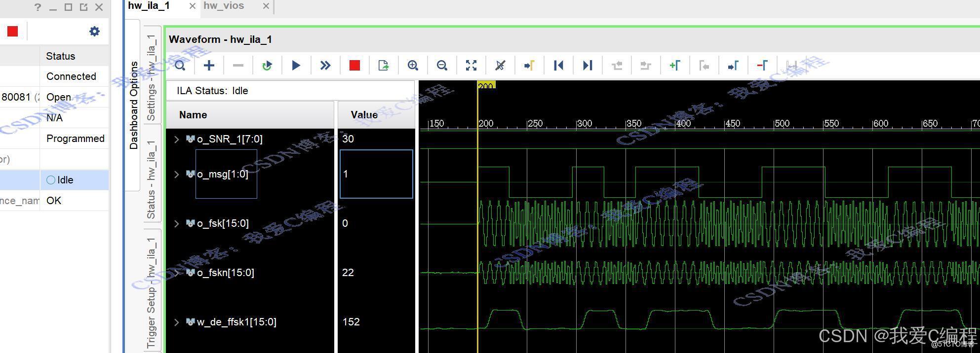Select the o_fskn[15:0] signal name

225,273
